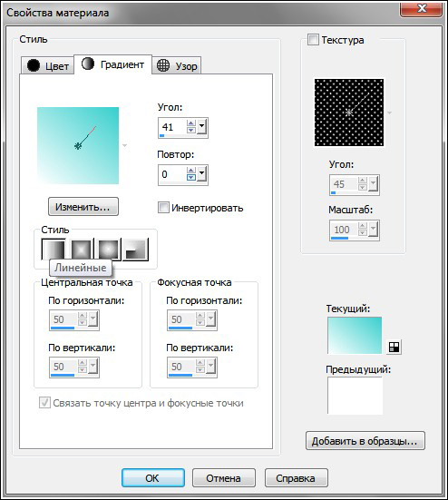Click the Масштаб field showing 100
Image resolution: width=448 pixels, height=500 pixels.
pyautogui.click(x=344, y=230)
